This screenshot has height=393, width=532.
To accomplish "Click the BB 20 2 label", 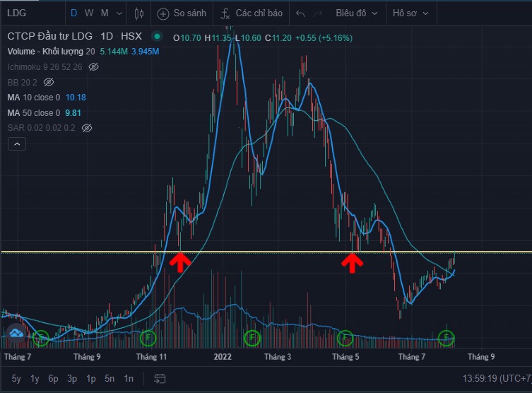I will coord(22,82).
